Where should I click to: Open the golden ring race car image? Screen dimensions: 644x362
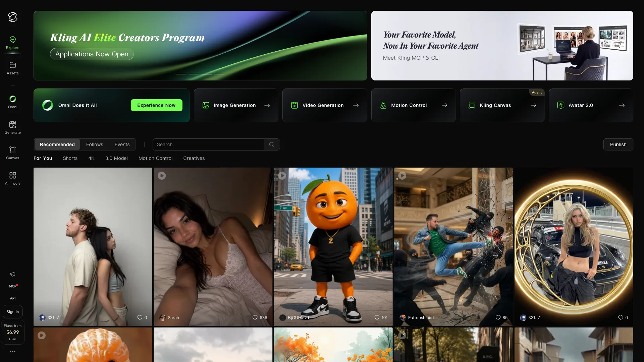(x=574, y=247)
